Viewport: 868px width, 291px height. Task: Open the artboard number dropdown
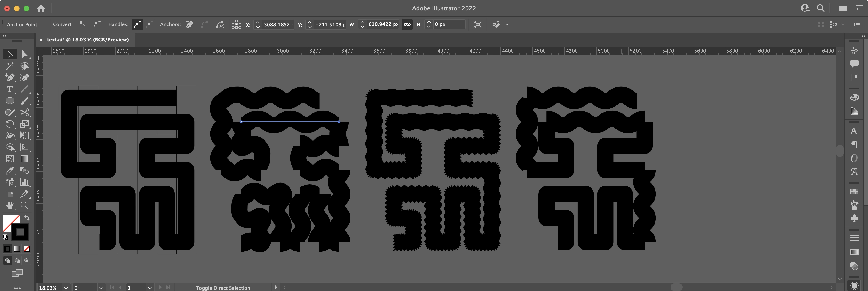[150, 288]
